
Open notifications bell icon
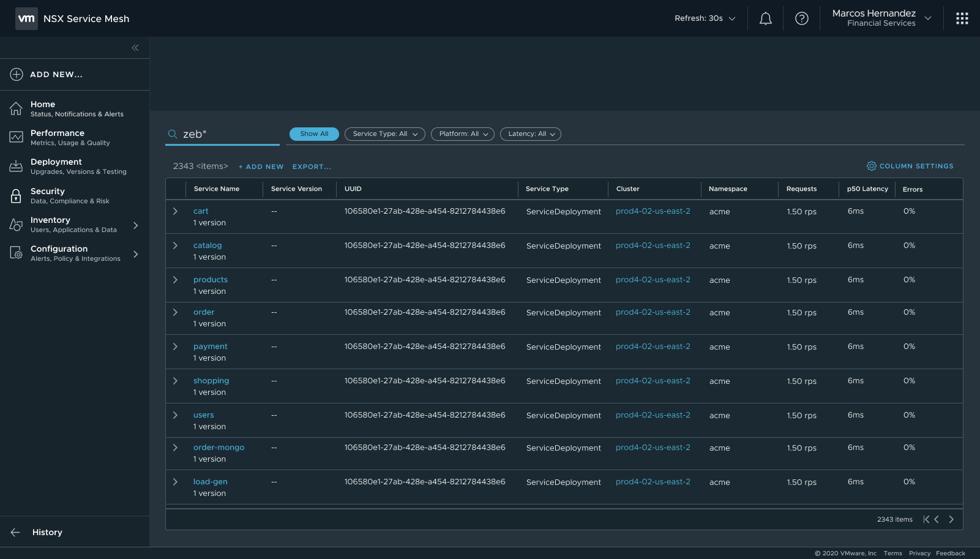(766, 18)
